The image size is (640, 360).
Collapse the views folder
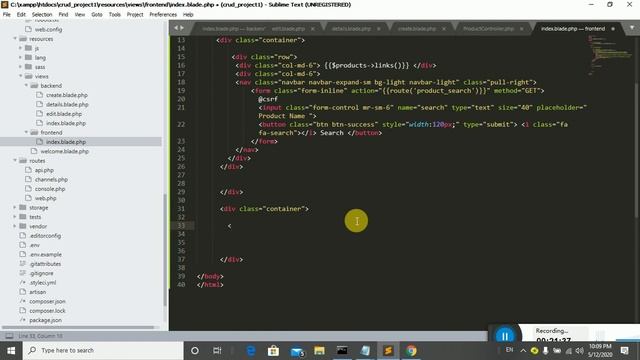tap(20, 76)
